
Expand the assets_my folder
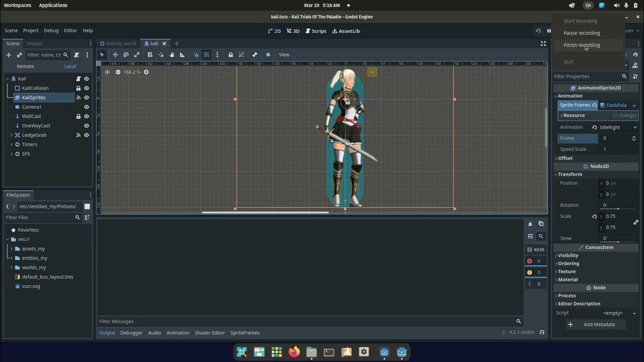11,249
